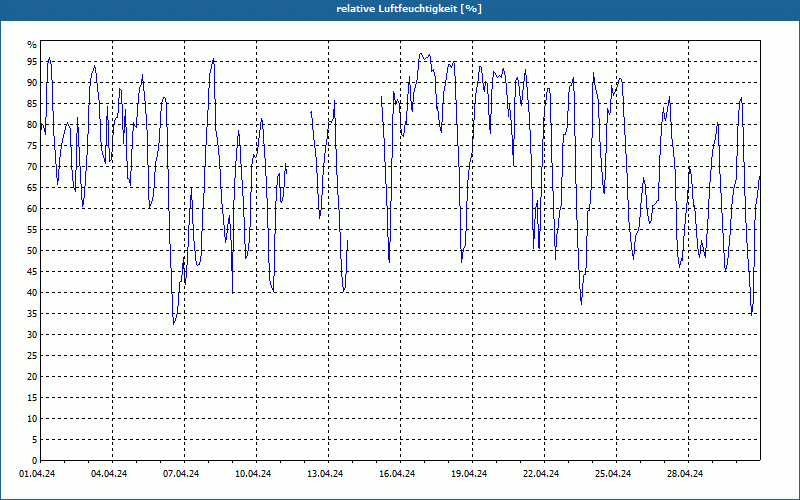
Task: Click the x-axis date label 22.04.24
Action: tap(540, 474)
